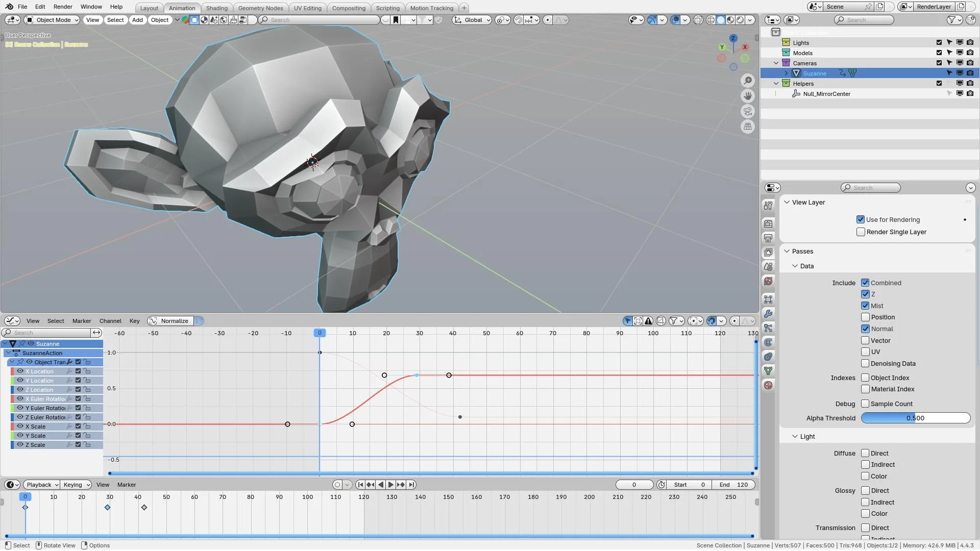Enable the Position pass checkbox
Image resolution: width=980 pixels, height=551 pixels.
[x=865, y=317]
